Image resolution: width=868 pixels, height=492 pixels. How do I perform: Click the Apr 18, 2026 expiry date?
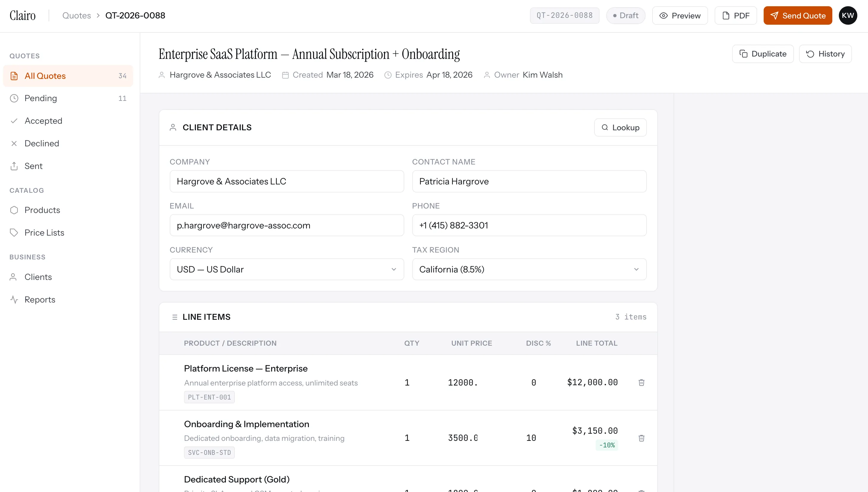click(x=449, y=75)
